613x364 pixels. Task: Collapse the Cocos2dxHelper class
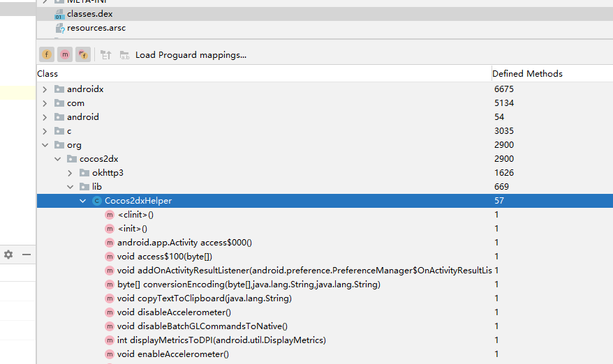click(82, 201)
